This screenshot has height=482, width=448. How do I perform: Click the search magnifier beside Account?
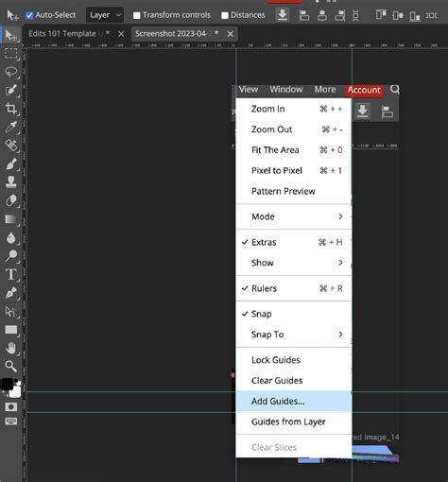tap(395, 90)
